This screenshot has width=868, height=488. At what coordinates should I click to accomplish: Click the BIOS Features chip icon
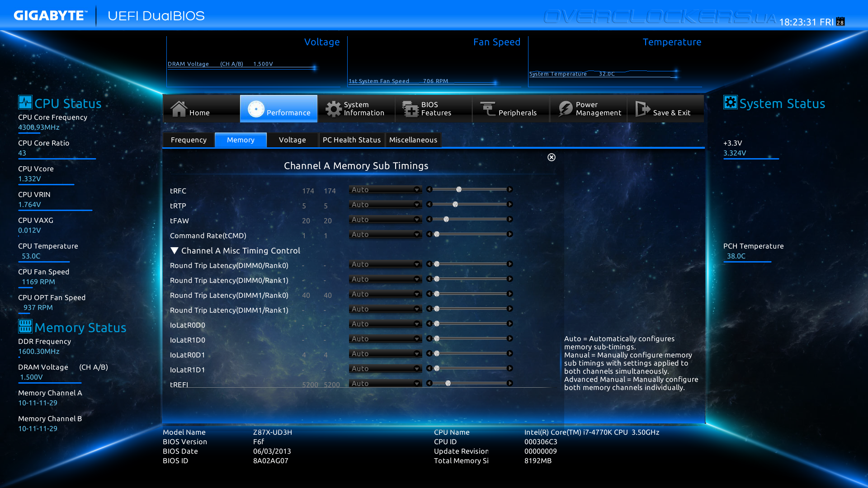pyautogui.click(x=410, y=109)
